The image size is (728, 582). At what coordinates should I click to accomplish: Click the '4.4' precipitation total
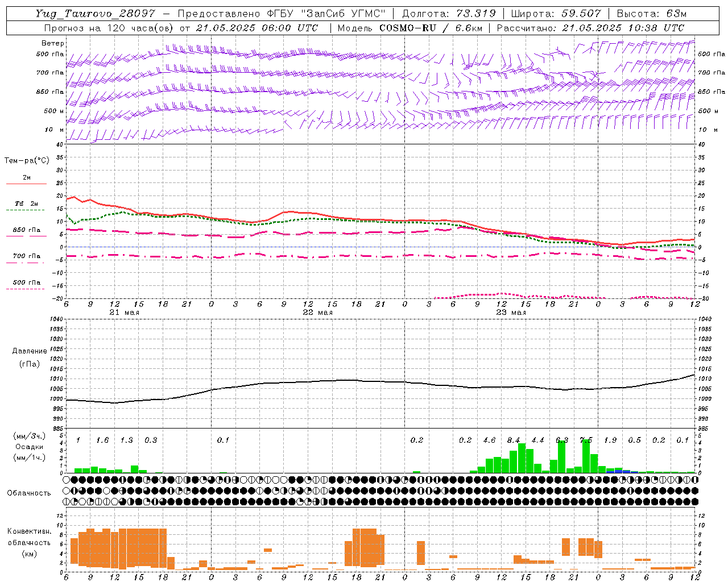537,440
